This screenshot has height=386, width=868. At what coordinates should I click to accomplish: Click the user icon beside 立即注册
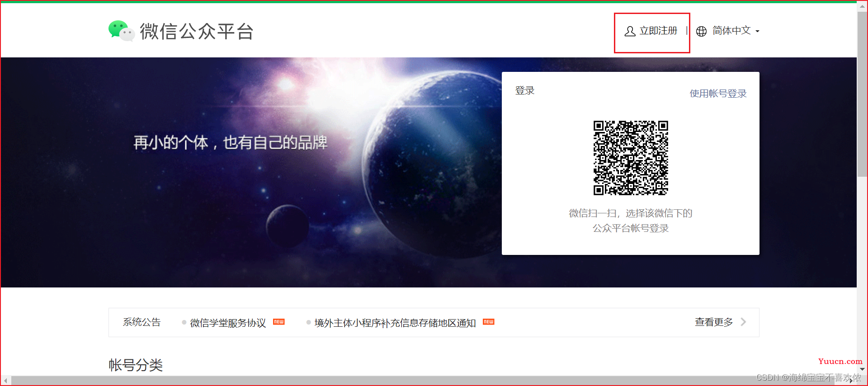point(630,31)
